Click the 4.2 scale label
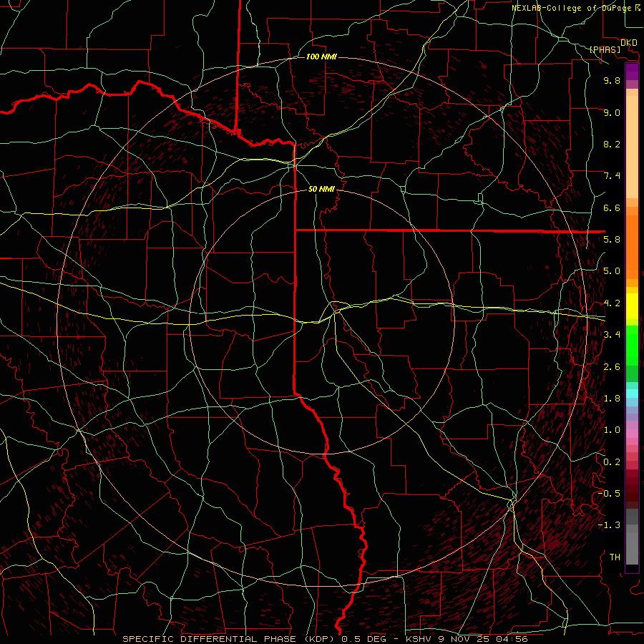This screenshot has height=644, width=644. [612, 303]
